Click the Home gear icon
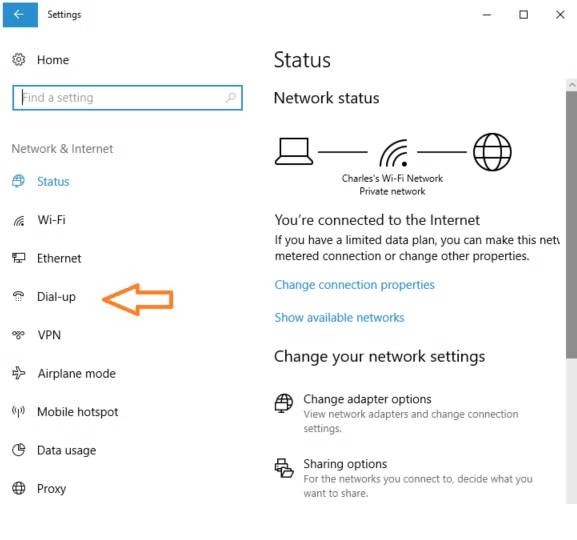The width and height of the screenshot is (577, 540). [18, 59]
